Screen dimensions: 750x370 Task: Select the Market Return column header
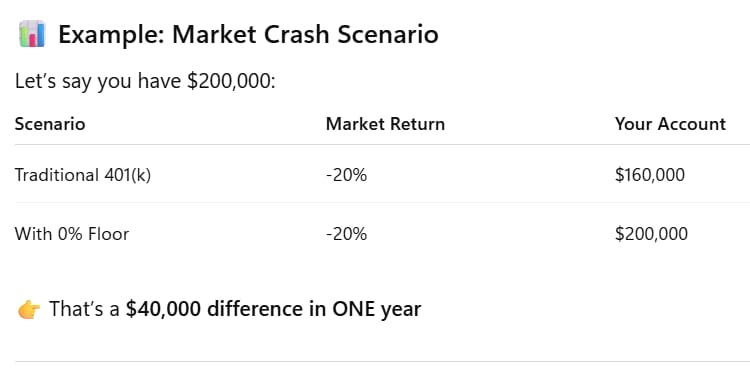pyautogui.click(x=385, y=124)
